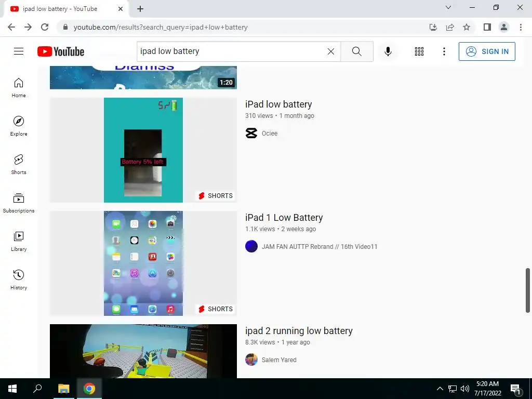Reload the YouTube page
Image resolution: width=532 pixels, height=399 pixels.
(45, 27)
